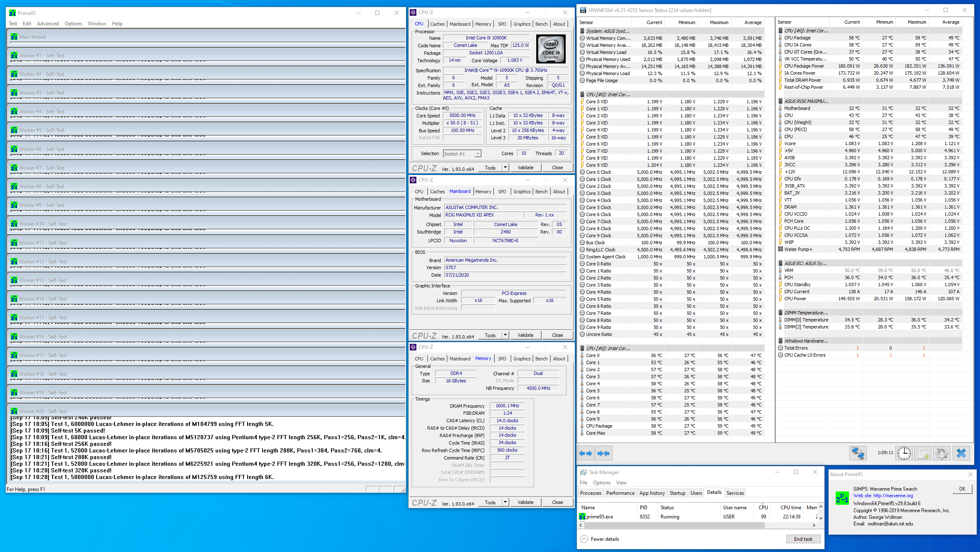This screenshot has height=552, width=980.
Task: Open mersenne.org web site link
Action: click(893, 496)
